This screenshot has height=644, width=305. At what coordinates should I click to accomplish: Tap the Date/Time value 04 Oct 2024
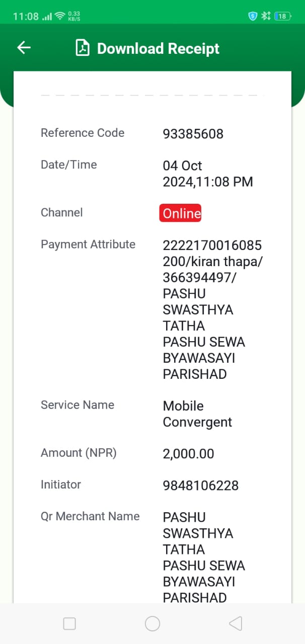click(207, 174)
